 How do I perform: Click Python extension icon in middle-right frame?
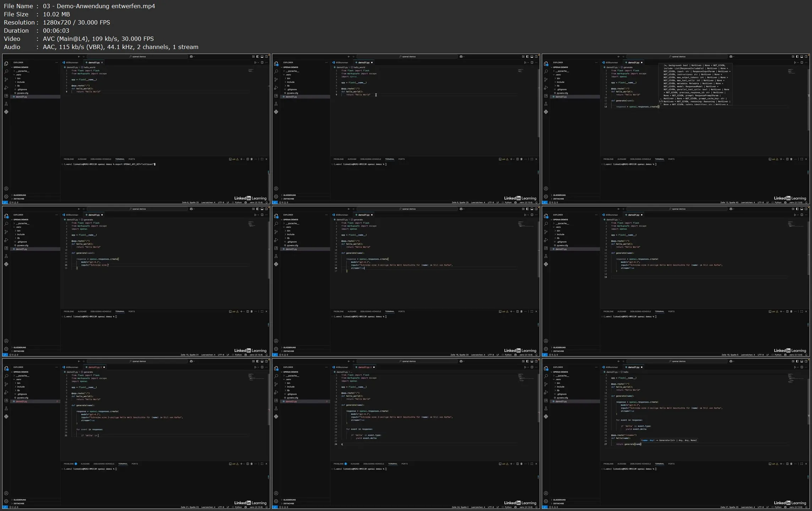(546, 264)
